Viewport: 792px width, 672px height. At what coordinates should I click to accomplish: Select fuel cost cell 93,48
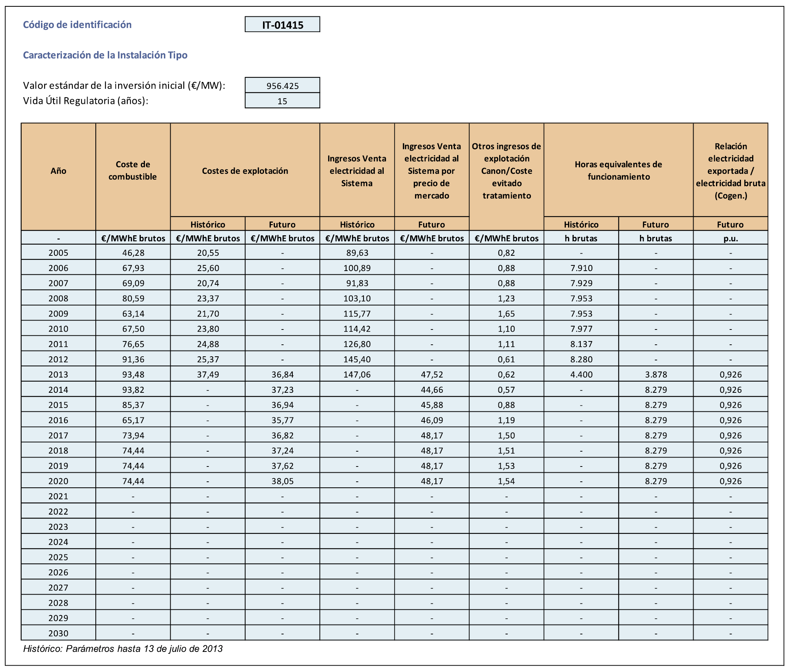pyautogui.click(x=133, y=375)
